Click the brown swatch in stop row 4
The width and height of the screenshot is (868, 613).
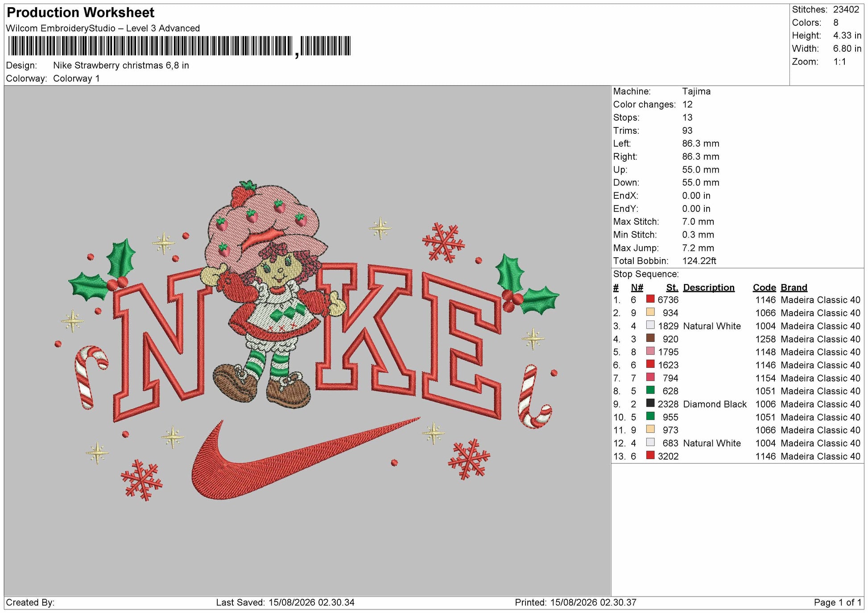click(650, 338)
